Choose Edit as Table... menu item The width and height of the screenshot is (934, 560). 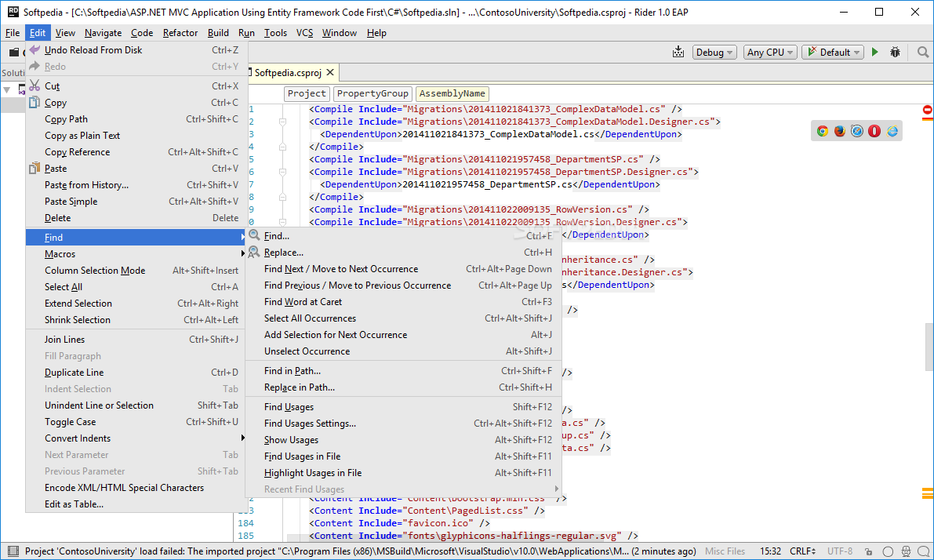136,504
